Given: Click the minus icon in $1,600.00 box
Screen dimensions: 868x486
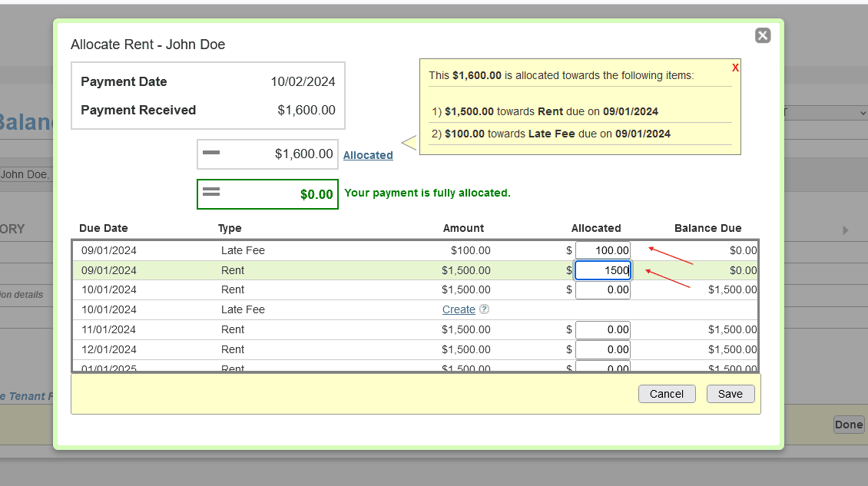Looking at the screenshot, I should pos(211,154).
